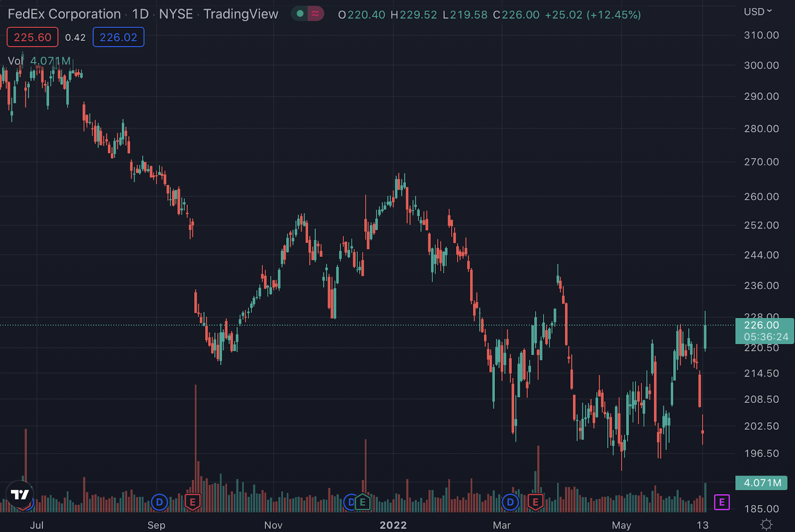Click the red 225.60 sell price button
The image size is (795, 532).
click(x=32, y=37)
